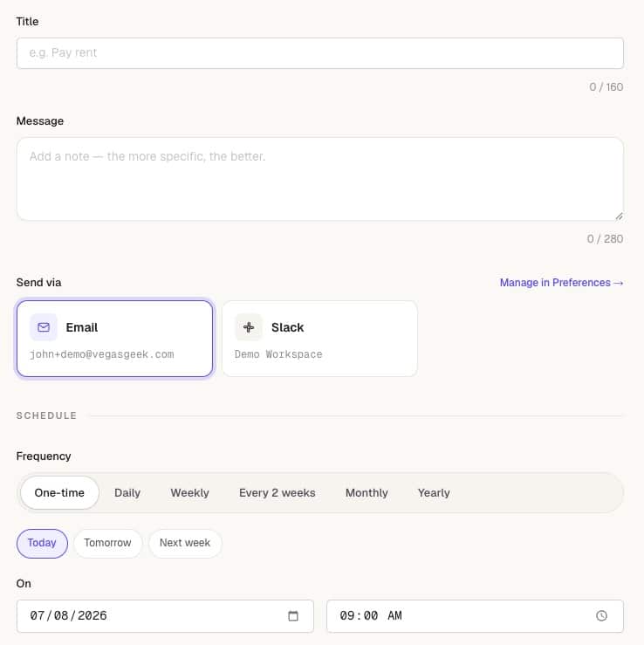Click the Send via label
Image resolution: width=644 pixels, height=645 pixels.
38,283
